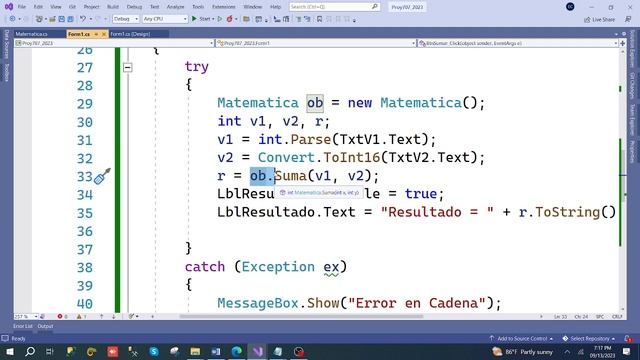This screenshot has width=640, height=360.
Task: Switch to the Form1.cs [Design] tab
Action: (130, 34)
